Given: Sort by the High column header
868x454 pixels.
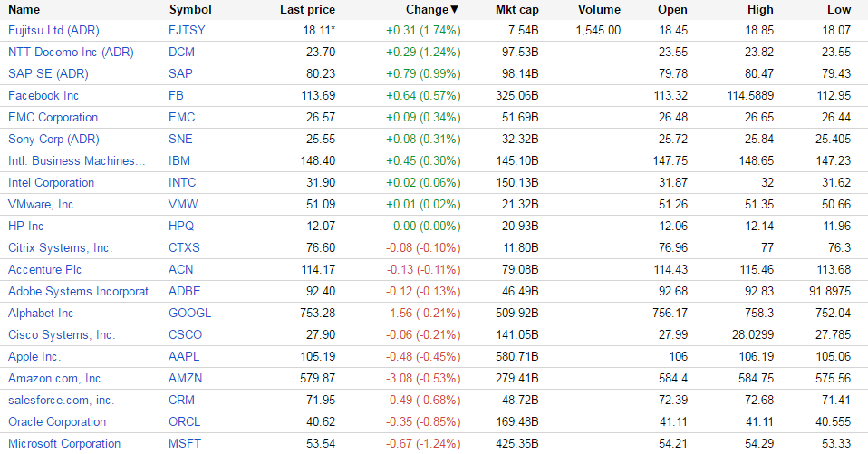Looking at the screenshot, I should pyautogui.click(x=760, y=9).
